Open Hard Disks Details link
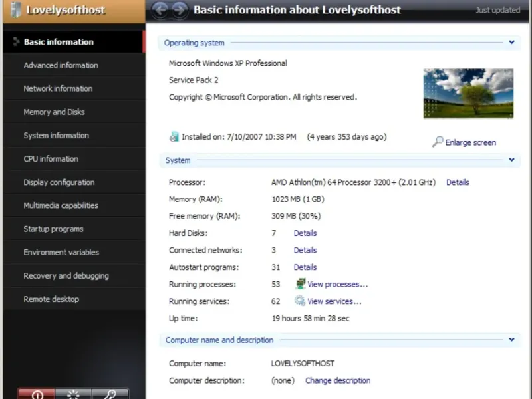 point(305,233)
